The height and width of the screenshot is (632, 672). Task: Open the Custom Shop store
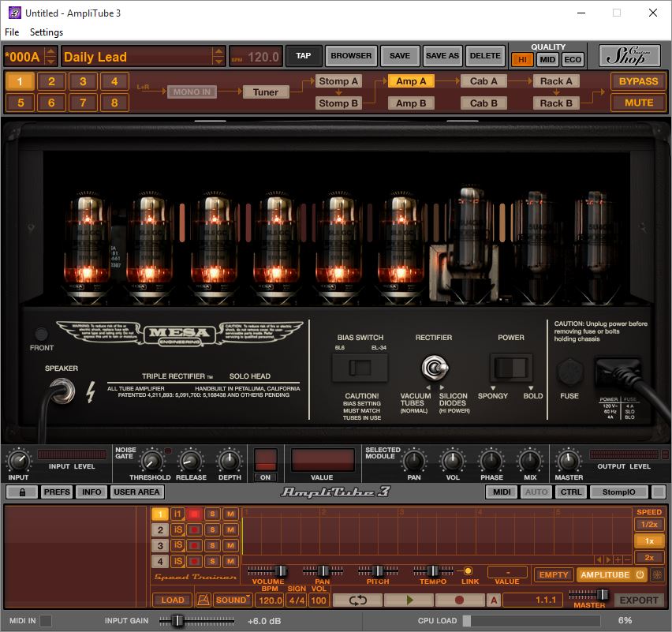(x=629, y=56)
